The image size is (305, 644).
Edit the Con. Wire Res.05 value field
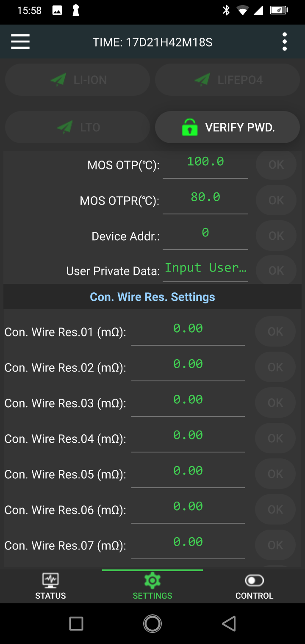pos(188,471)
